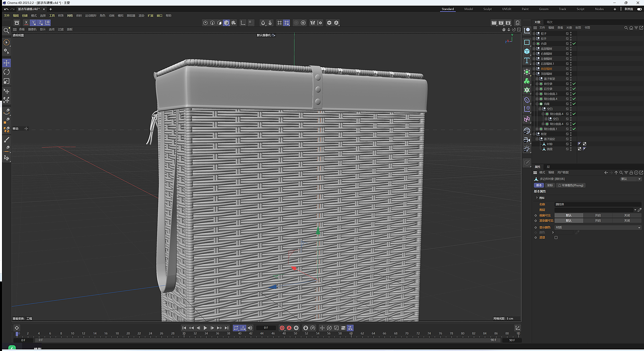Screen dimensions: 644x351
Task: Click frame 30 on timeline ruler
Action: tap(184, 333)
